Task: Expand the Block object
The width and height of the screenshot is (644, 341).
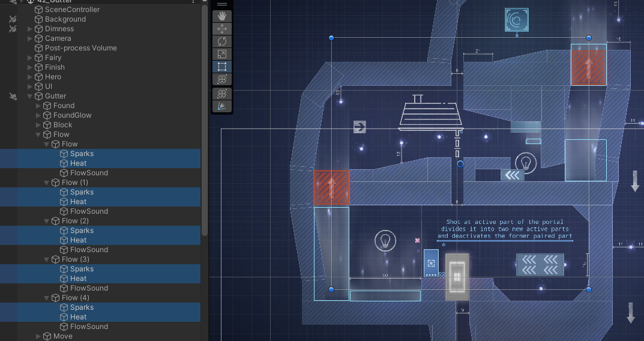Action: pyautogui.click(x=38, y=125)
